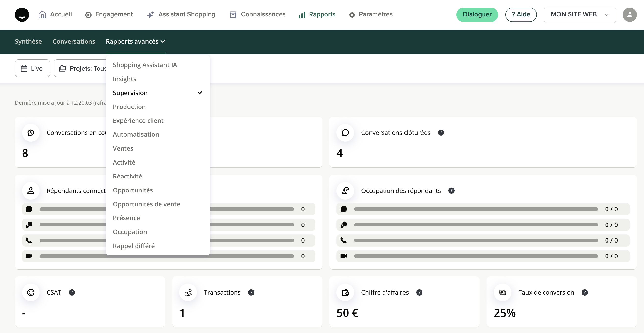Collapse the Rapports avancés dropdown
This screenshot has width=644, height=333.
click(136, 41)
